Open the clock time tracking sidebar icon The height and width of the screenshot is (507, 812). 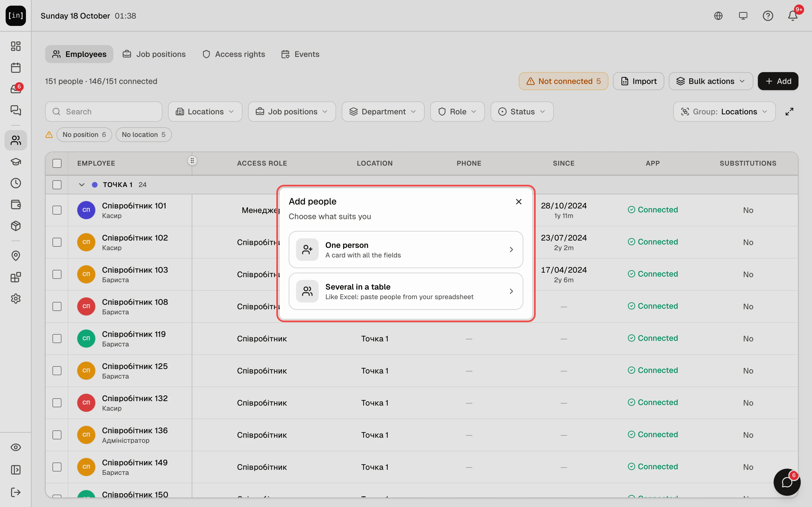tap(16, 183)
